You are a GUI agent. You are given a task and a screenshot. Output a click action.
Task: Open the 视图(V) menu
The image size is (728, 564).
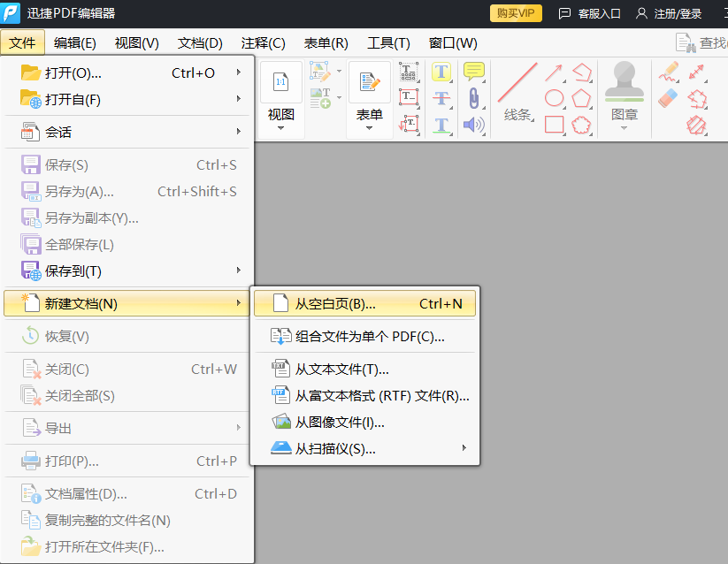coord(136,42)
